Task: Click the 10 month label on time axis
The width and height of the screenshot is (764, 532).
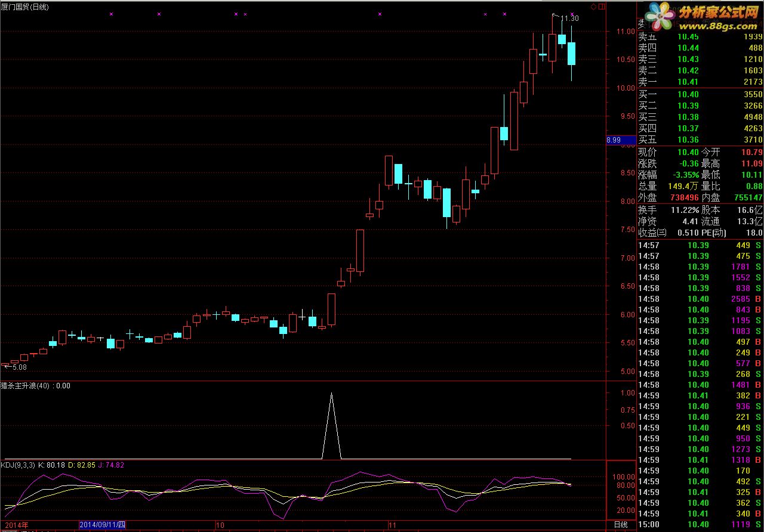Action: click(x=220, y=525)
